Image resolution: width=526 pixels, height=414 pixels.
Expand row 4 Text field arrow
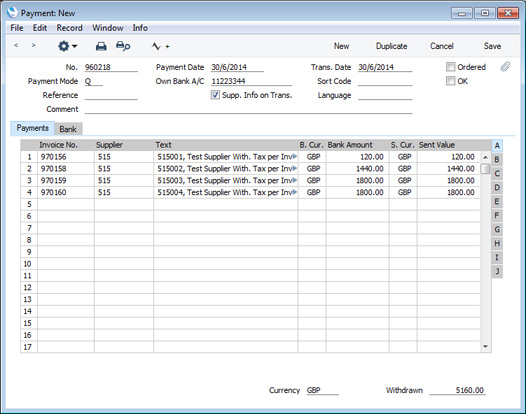[295, 192]
